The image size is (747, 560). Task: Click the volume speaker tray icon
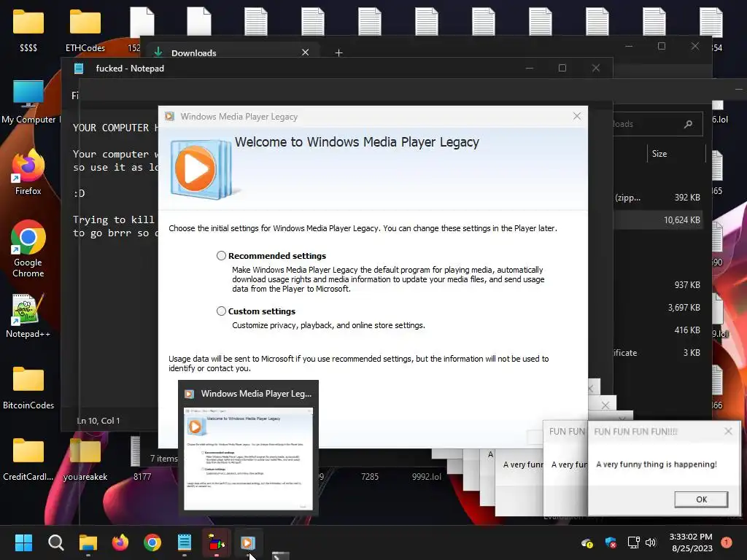point(651,542)
